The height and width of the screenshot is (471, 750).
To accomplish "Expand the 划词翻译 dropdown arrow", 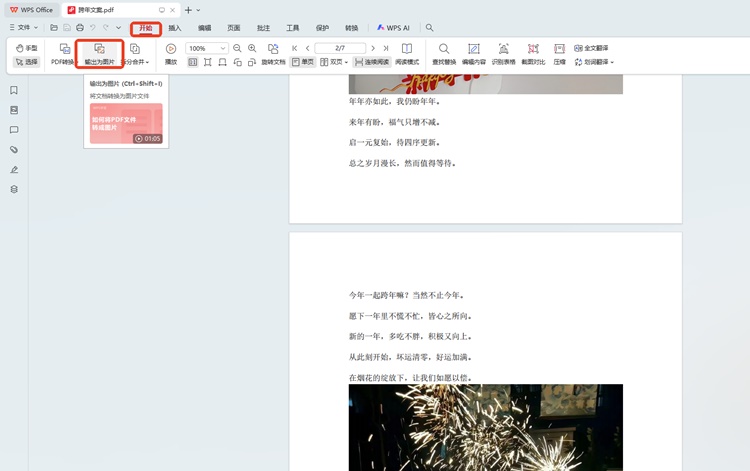I will [612, 62].
